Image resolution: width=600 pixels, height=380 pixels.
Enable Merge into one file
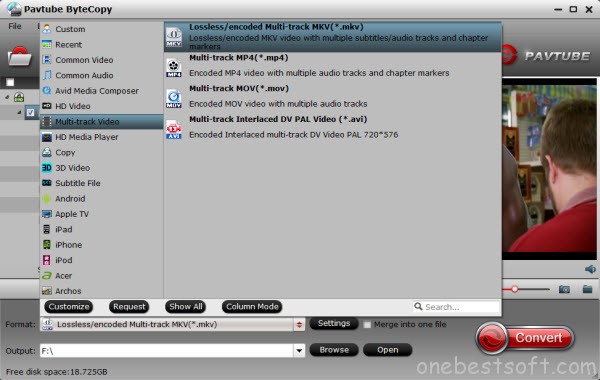[x=367, y=325]
